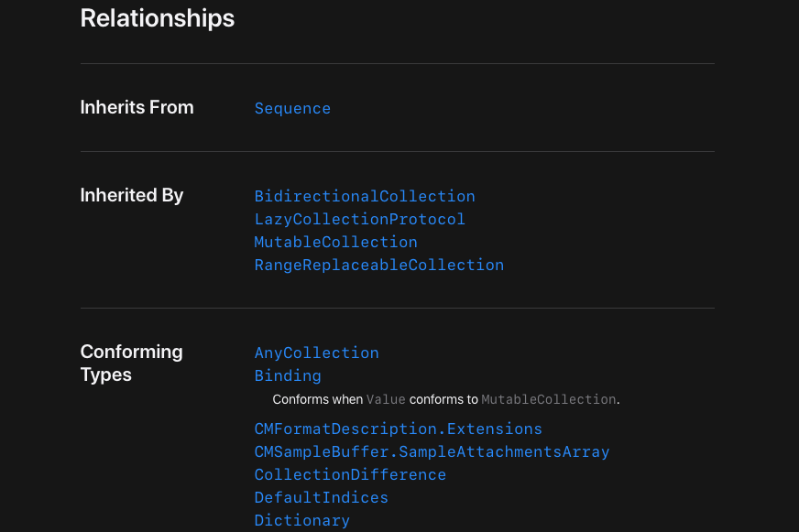Click the Inherits From label
Viewport: 799px width, 532px height.
(x=137, y=107)
